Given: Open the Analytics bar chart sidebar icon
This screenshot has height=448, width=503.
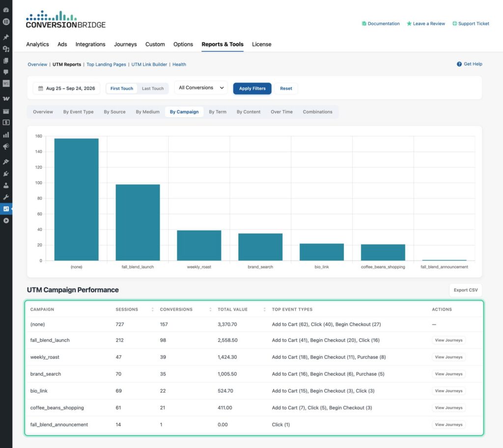Looking at the screenshot, I should coord(6,135).
